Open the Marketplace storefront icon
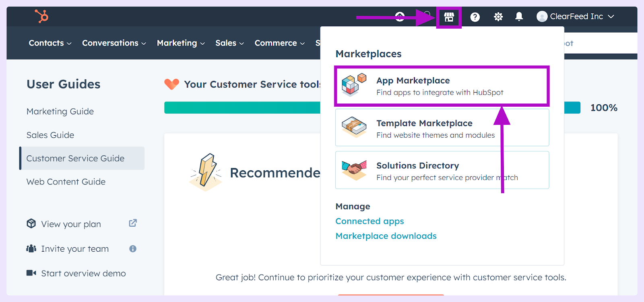 coord(449,17)
